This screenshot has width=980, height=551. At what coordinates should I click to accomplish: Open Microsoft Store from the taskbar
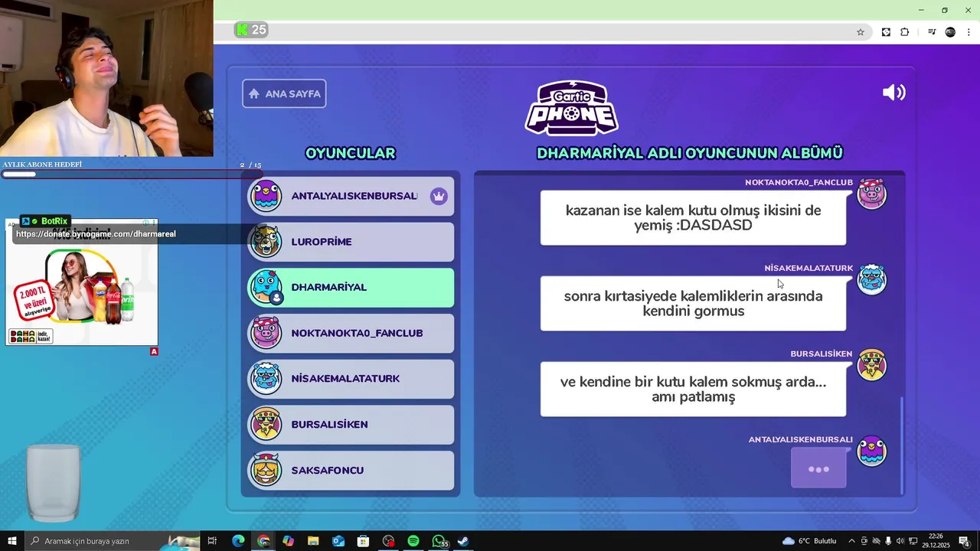click(x=363, y=541)
